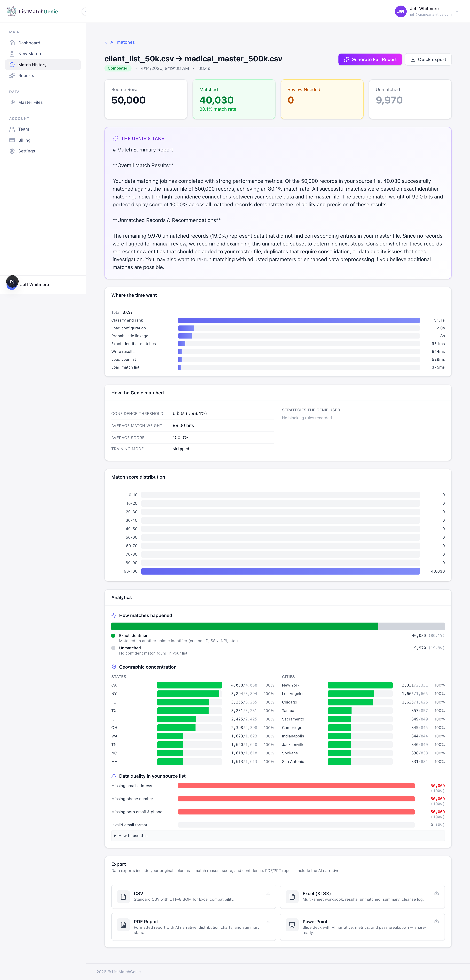Click the ListMatchGenie logo

11,11
